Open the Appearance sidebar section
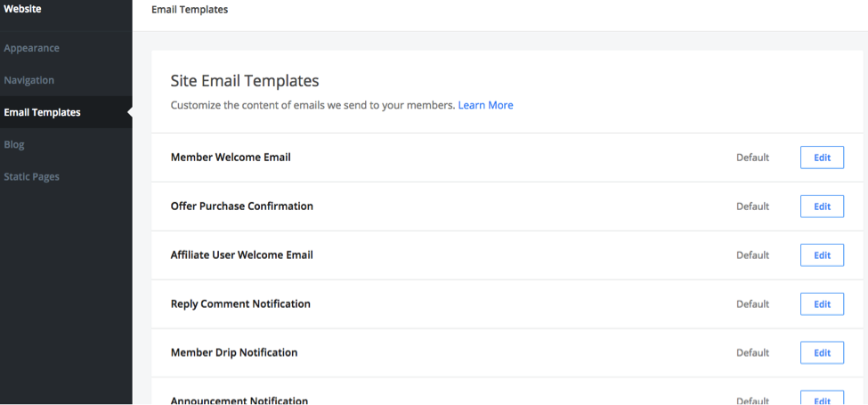Image resolution: width=868 pixels, height=405 pixels. click(31, 48)
